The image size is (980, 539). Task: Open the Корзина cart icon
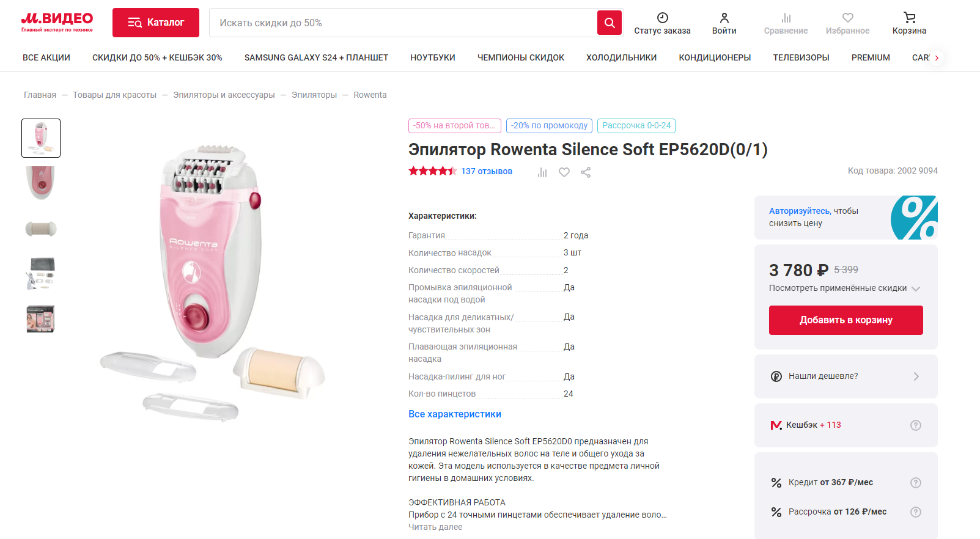point(909,18)
